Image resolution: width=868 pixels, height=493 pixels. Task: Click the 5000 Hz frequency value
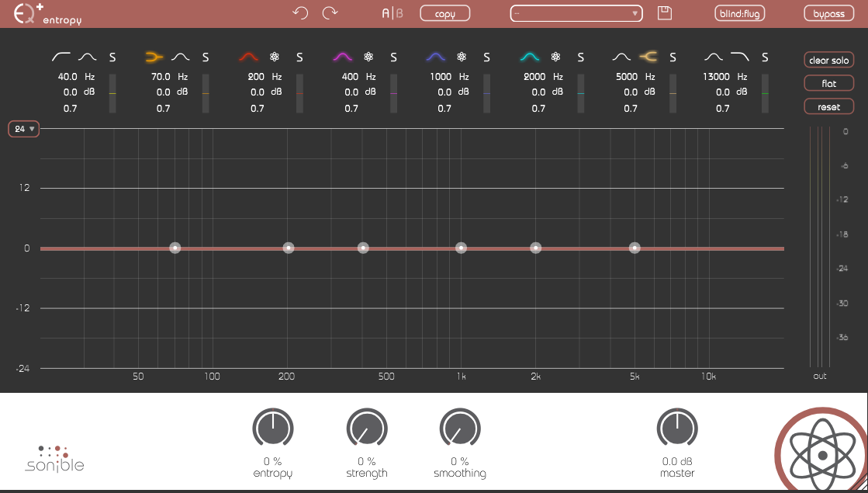tap(627, 76)
